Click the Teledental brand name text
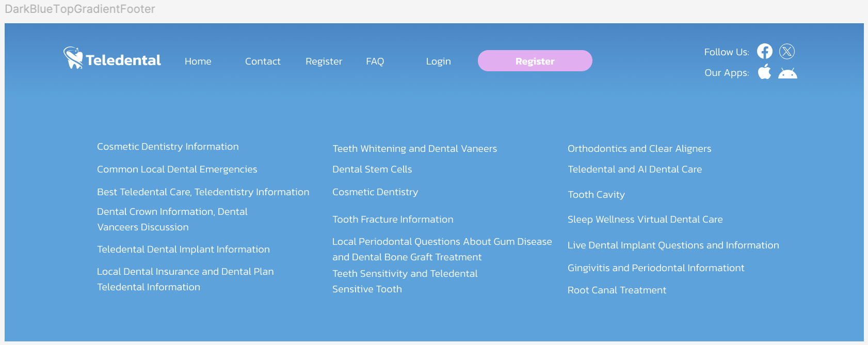This screenshot has height=345, width=868. [x=123, y=60]
